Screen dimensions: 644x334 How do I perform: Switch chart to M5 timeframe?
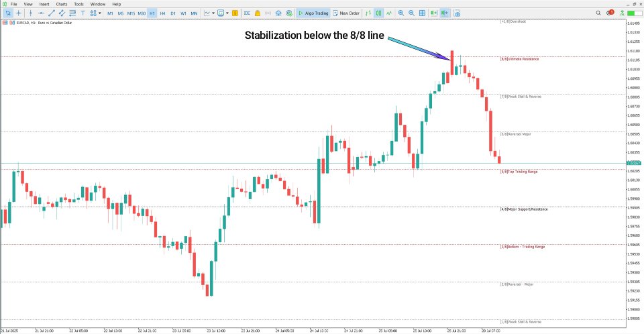point(120,13)
